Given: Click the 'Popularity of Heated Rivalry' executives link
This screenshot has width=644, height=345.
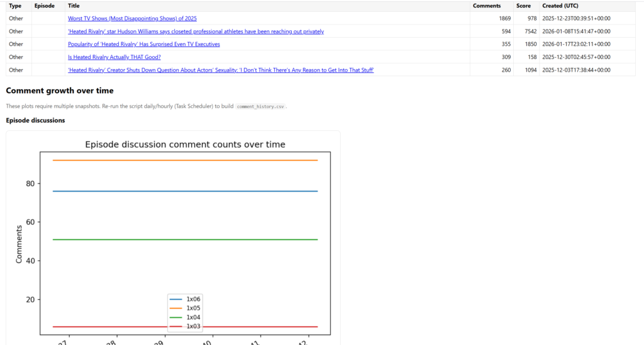Looking at the screenshot, I should pos(143,44).
